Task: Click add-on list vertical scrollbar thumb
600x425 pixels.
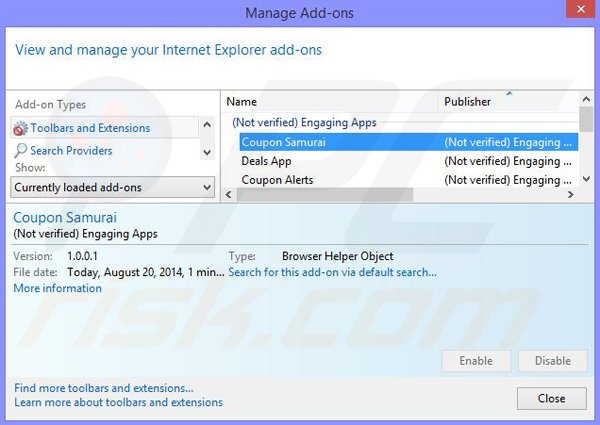Action: click(586, 119)
